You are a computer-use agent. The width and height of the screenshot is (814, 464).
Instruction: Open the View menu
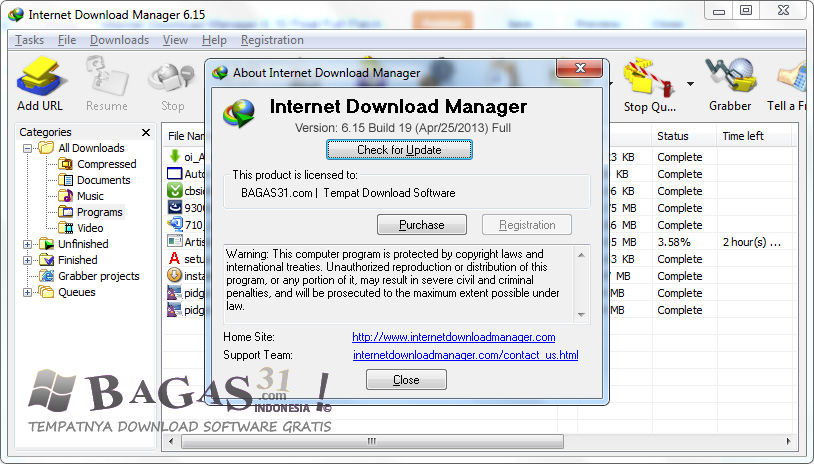point(175,40)
